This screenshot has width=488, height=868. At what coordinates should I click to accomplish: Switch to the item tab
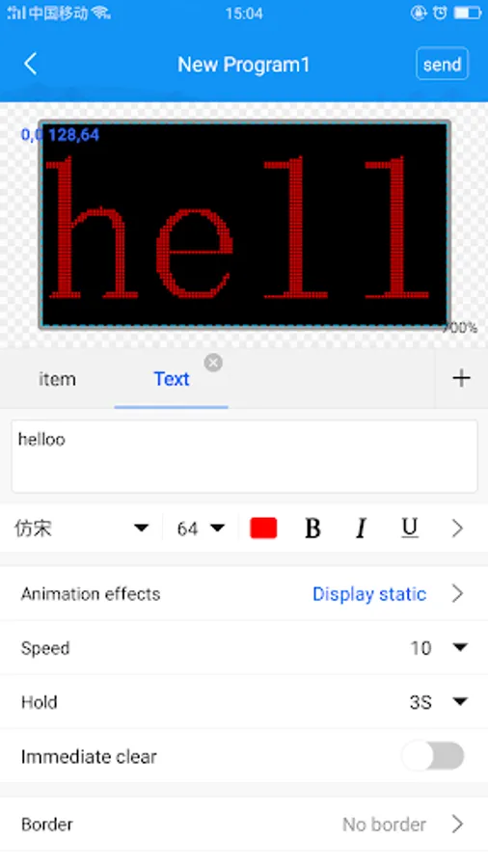(x=57, y=379)
